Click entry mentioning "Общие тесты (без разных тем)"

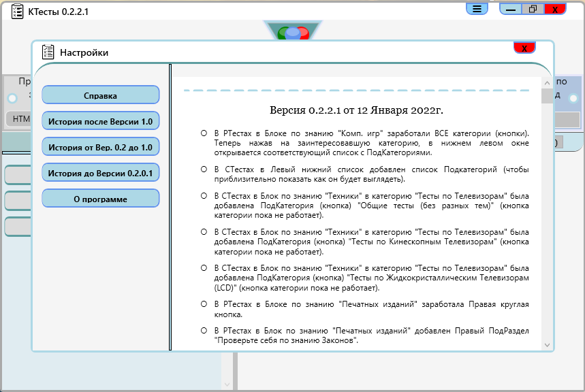371,206
